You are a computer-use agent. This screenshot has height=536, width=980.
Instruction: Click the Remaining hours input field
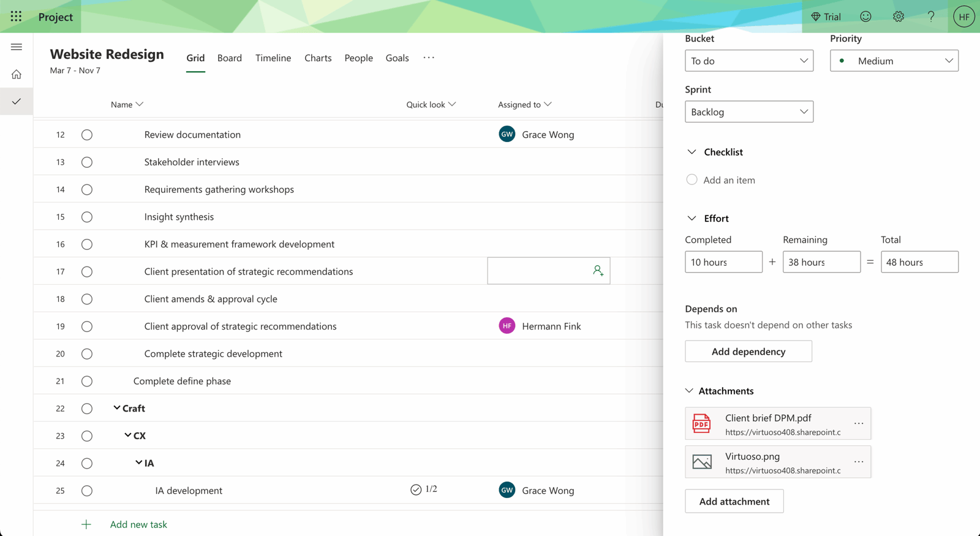821,262
